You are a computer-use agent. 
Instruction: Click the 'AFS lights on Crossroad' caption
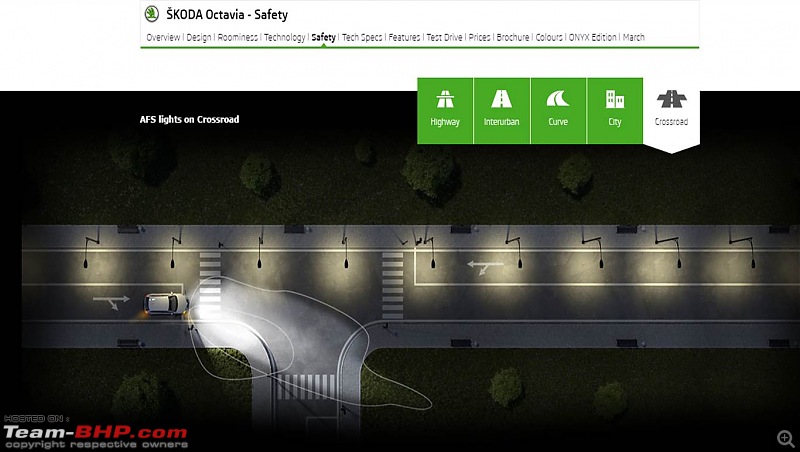click(189, 119)
